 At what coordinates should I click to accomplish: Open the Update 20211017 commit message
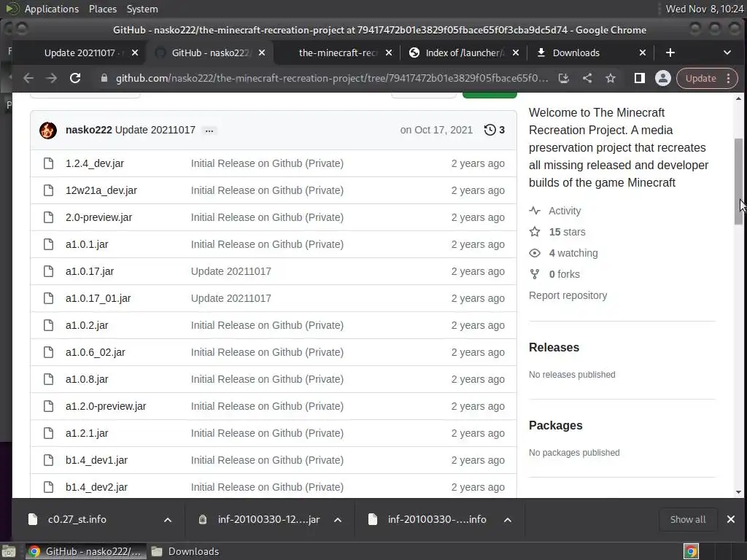pos(155,130)
